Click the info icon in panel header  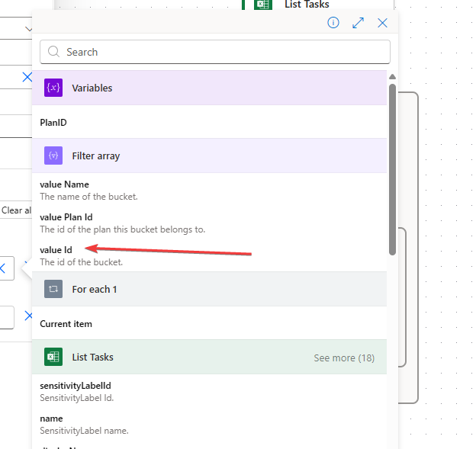point(333,23)
